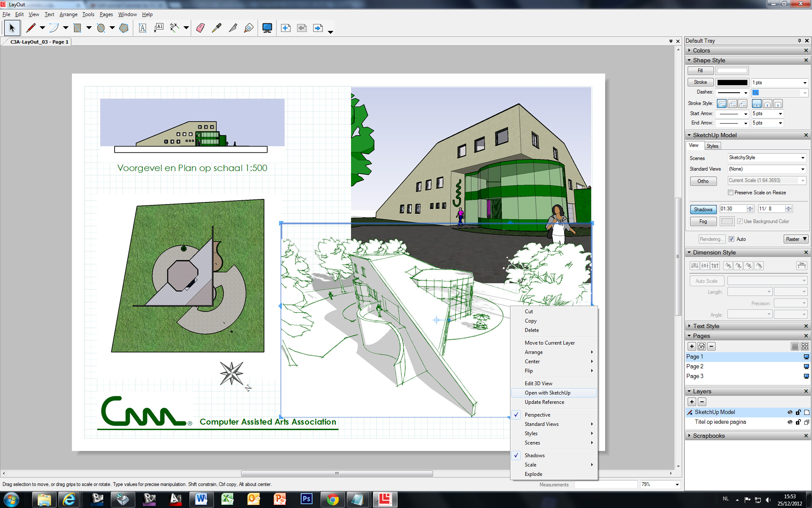Viewport: 812px width, 508px height.
Task: Select the eraser tool icon
Action: point(200,28)
